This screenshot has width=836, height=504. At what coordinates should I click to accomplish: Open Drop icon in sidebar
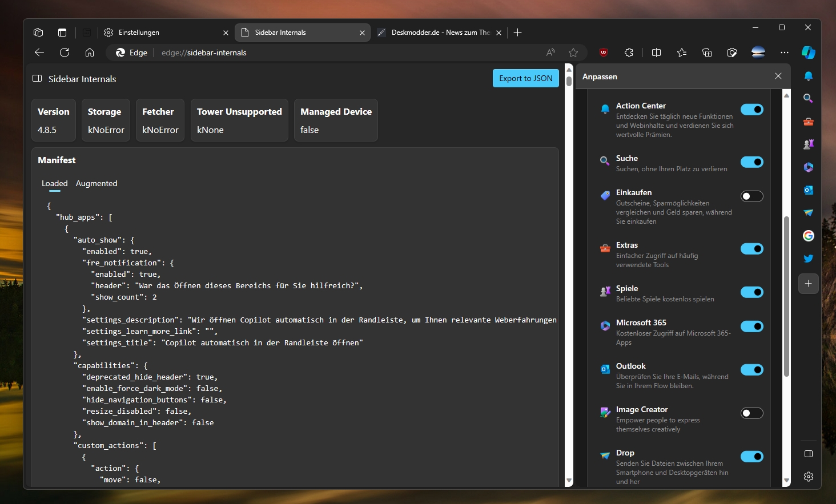click(x=809, y=213)
